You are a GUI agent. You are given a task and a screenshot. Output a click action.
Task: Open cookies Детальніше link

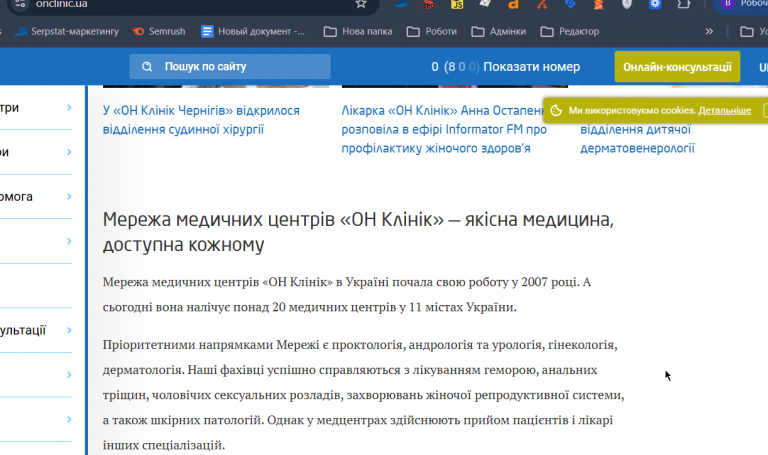pos(724,110)
